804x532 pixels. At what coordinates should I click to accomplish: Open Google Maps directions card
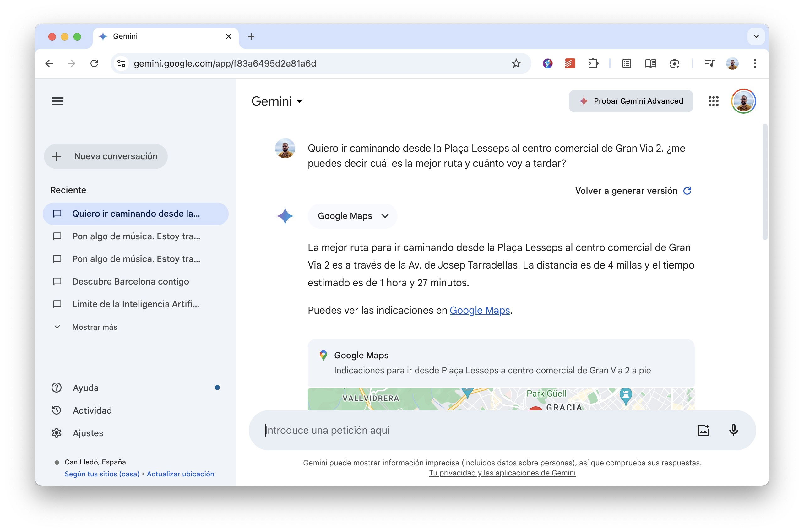tap(501, 363)
